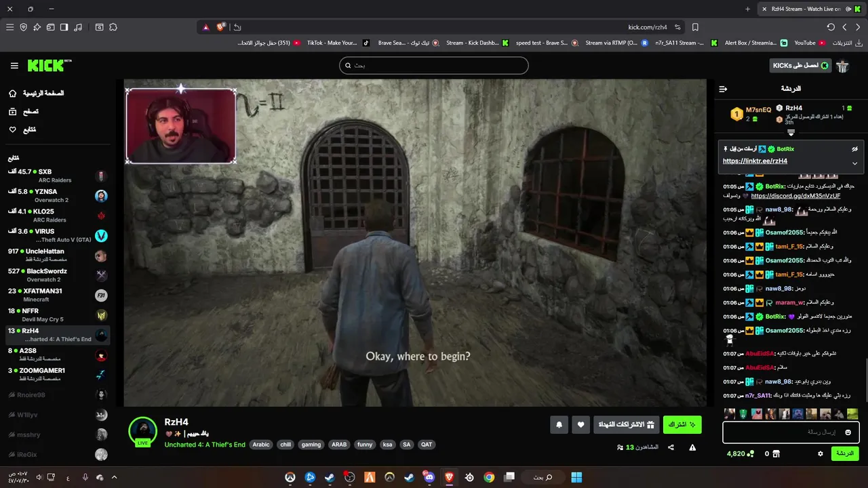Bookmark this page icon in address bar

[695, 27]
